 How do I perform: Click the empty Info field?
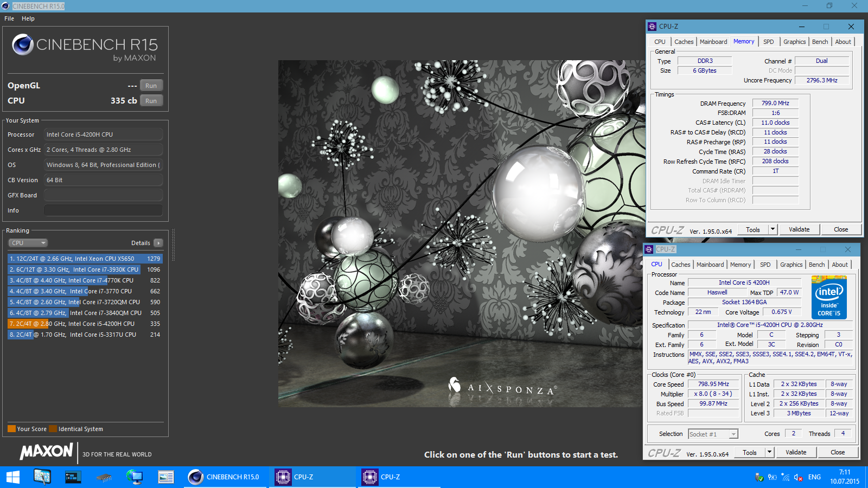[x=103, y=210]
